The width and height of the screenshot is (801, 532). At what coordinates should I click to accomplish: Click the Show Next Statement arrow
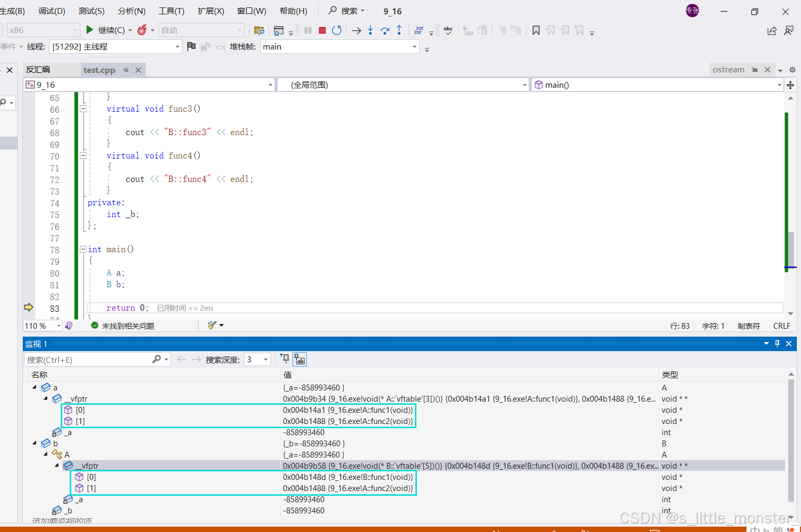tap(356, 30)
